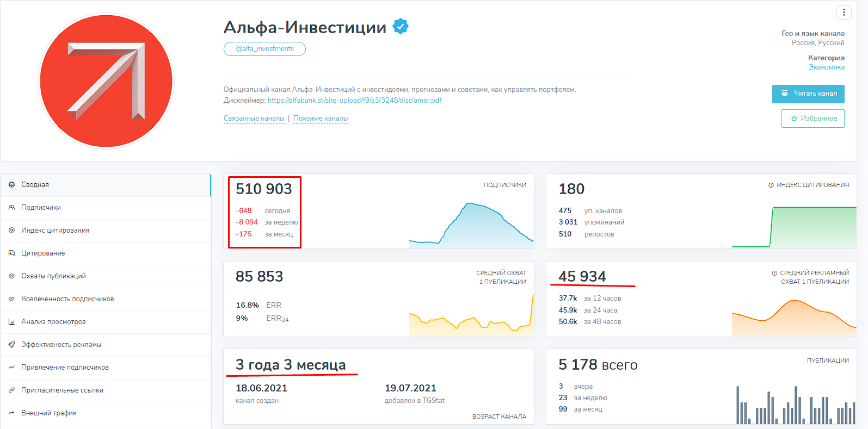Click the 50.6k за 48 часов value

click(590, 322)
